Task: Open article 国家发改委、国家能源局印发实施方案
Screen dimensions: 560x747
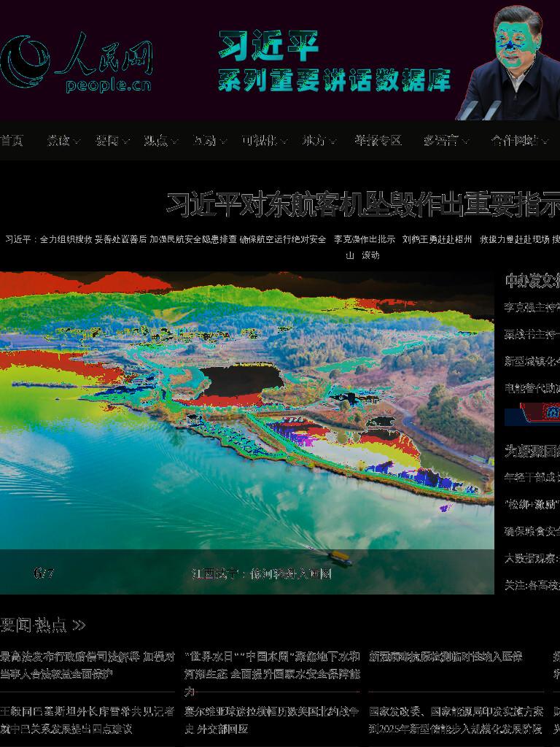Action: coord(456,720)
